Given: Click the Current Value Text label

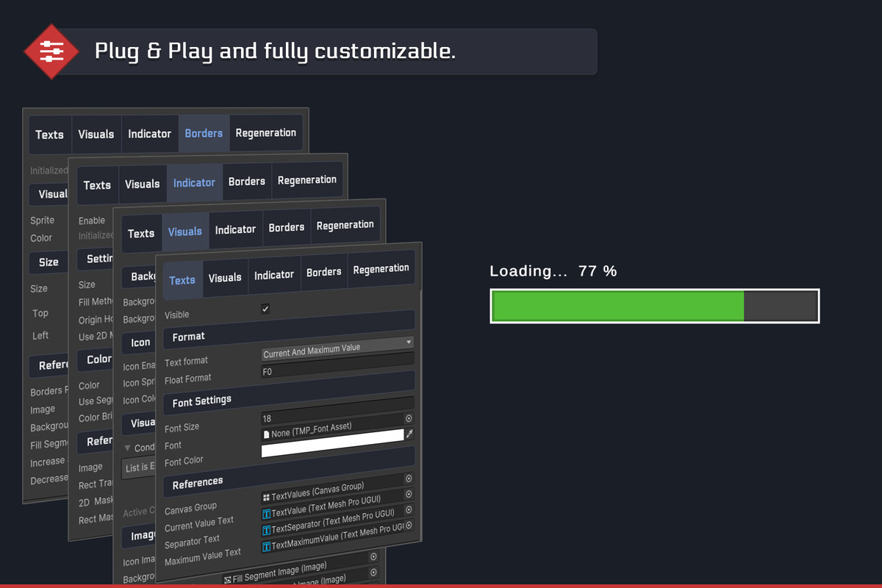Looking at the screenshot, I should click(199, 523).
